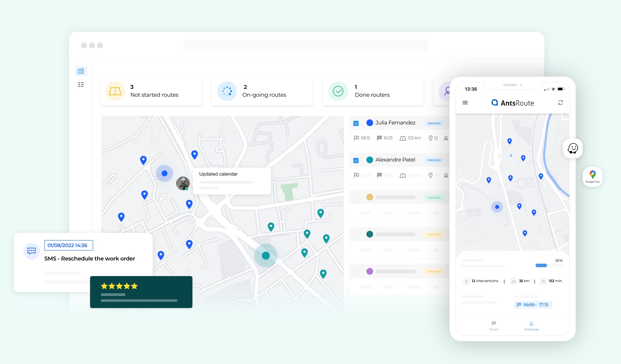Tap the interventions pin icon on phone
Viewport: 621px width, 364px height.
pos(466,281)
